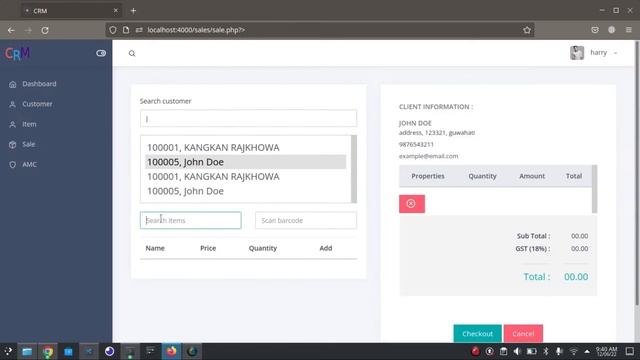Click the harry profile avatar
Image resolution: width=640 pixels, height=360 pixels.
pyautogui.click(x=577, y=53)
